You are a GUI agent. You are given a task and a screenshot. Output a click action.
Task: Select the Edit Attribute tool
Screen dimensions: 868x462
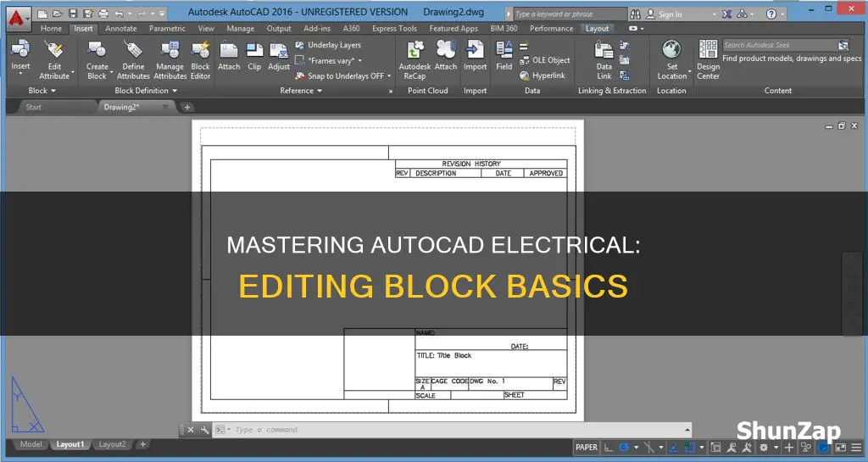54,59
